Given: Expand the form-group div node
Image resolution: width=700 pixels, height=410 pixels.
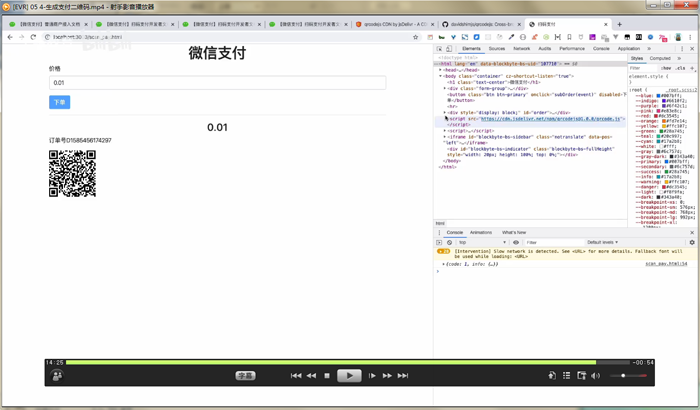Looking at the screenshot, I should click(x=445, y=88).
